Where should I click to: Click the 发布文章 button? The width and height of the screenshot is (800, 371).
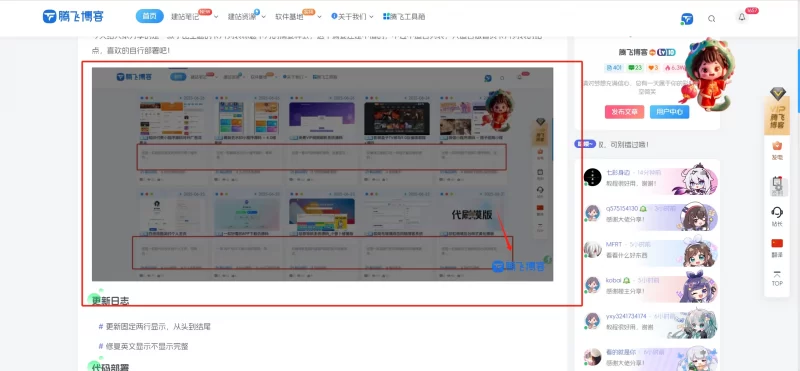[x=624, y=112]
